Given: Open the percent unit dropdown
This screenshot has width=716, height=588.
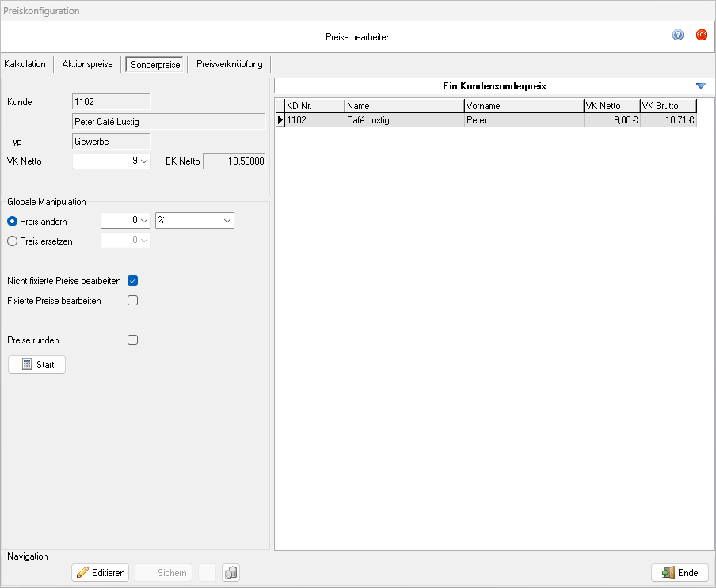Looking at the screenshot, I should [x=227, y=222].
